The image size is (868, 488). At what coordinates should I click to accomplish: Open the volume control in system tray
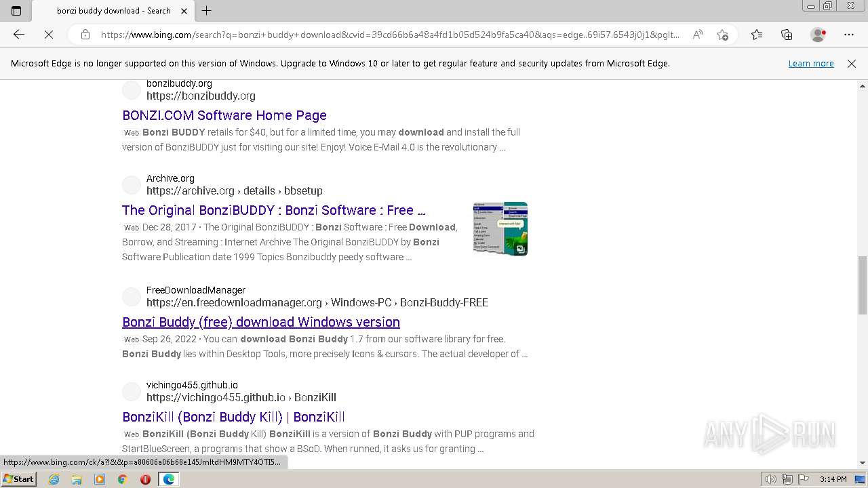[771, 479]
